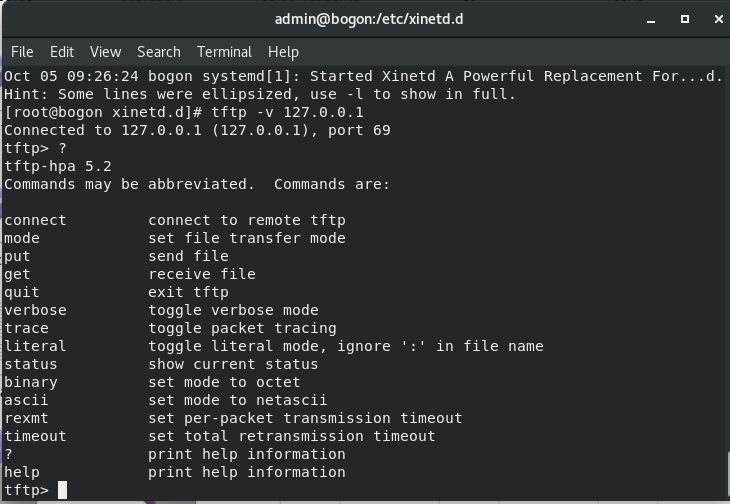Open the Terminal menu
Screen dimensions: 730x504
tap(224, 52)
